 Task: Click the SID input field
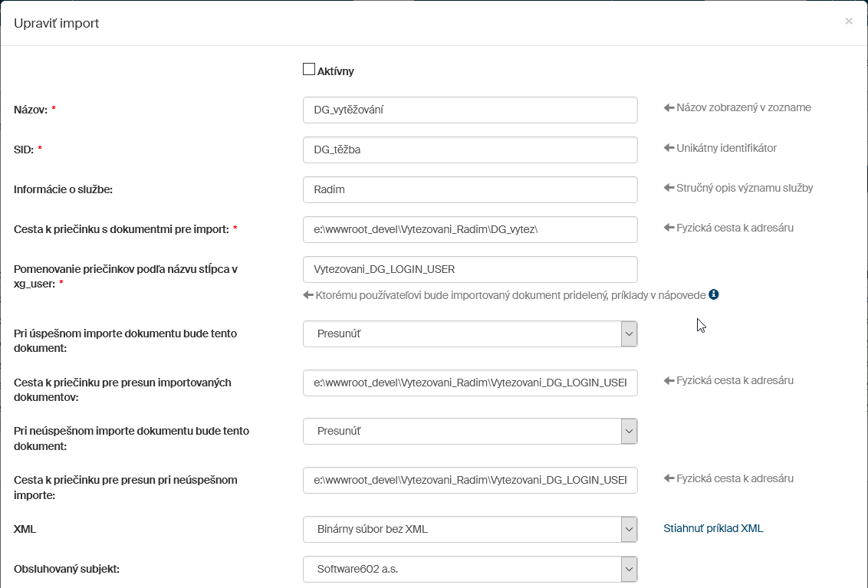tap(470, 149)
